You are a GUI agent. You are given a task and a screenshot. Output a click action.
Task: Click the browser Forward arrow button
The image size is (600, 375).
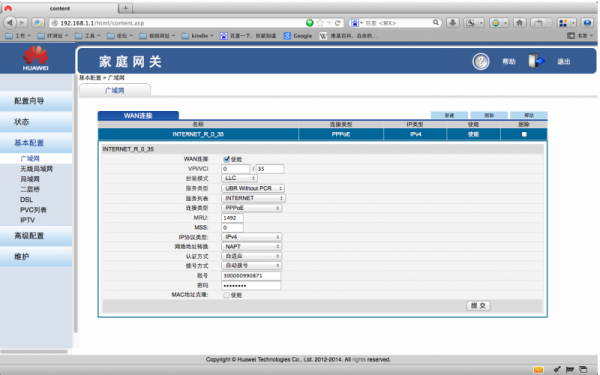click(22, 23)
